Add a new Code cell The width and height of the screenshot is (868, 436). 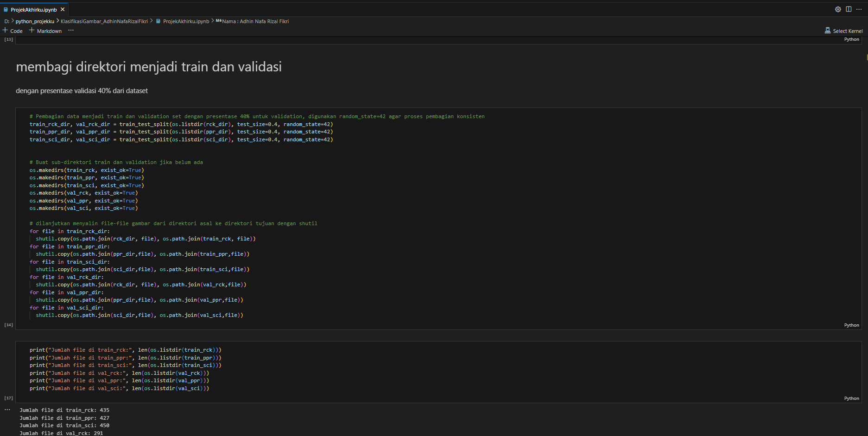click(x=13, y=31)
